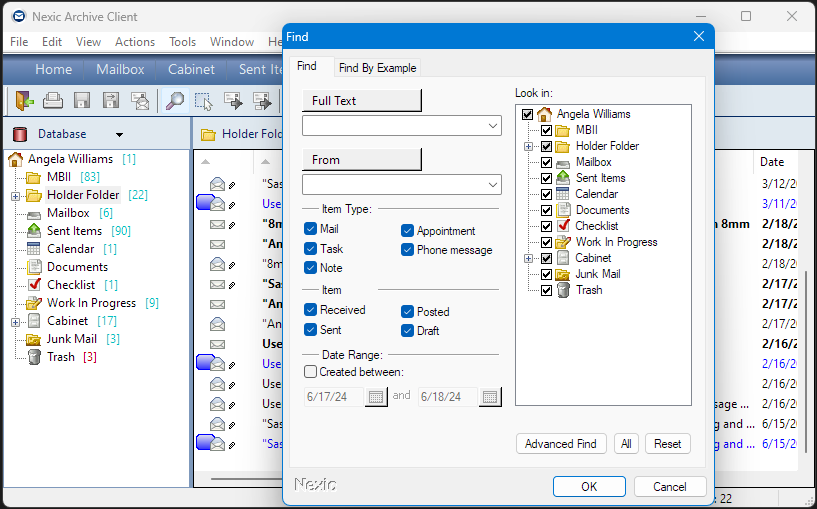
Task: Click the Exit door toolbar icon
Action: 24,100
